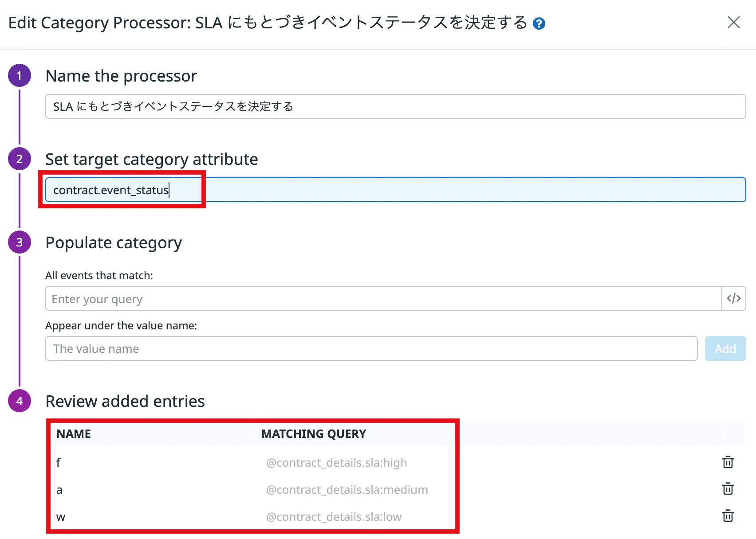
Task: Click the target category attribute field
Action: [395, 190]
